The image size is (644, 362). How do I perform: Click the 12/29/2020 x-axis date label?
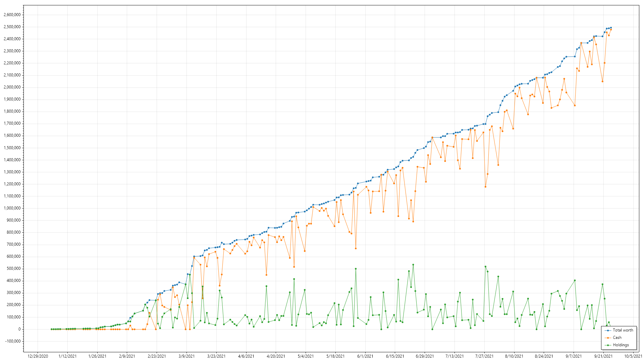coord(38,356)
